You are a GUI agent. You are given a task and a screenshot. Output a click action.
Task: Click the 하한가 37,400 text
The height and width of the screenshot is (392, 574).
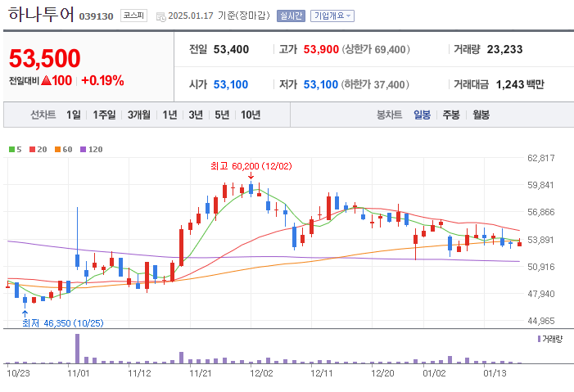(375, 84)
